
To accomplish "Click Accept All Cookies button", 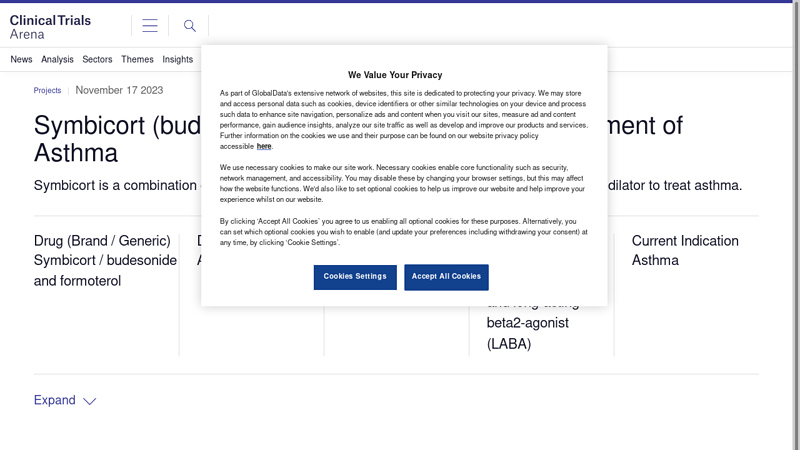I will 446,277.
